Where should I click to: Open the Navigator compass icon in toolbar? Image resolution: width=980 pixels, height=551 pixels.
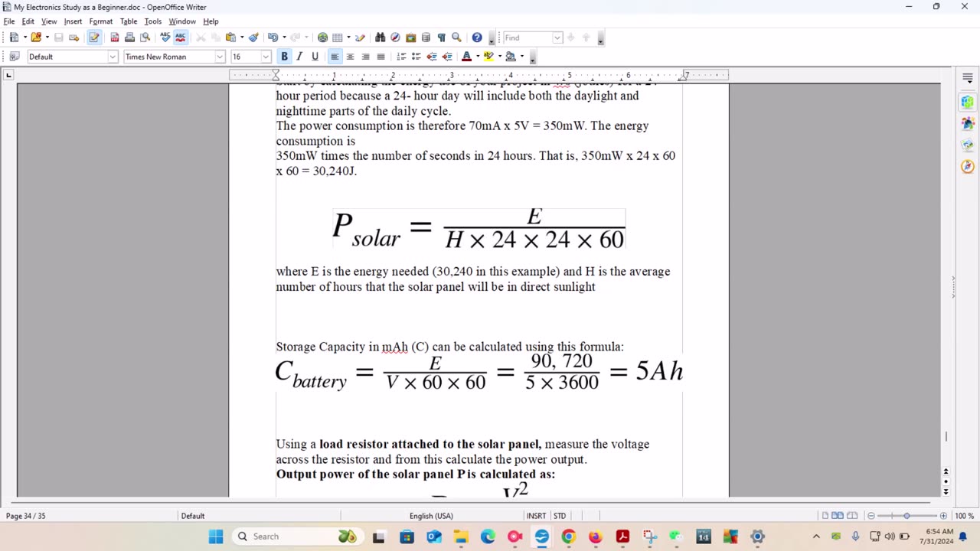395,37
